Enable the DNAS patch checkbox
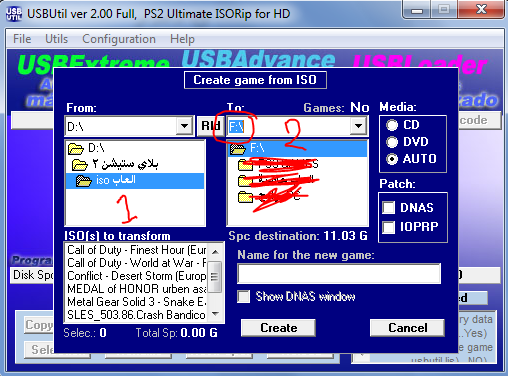508x376 pixels. pyautogui.click(x=389, y=208)
